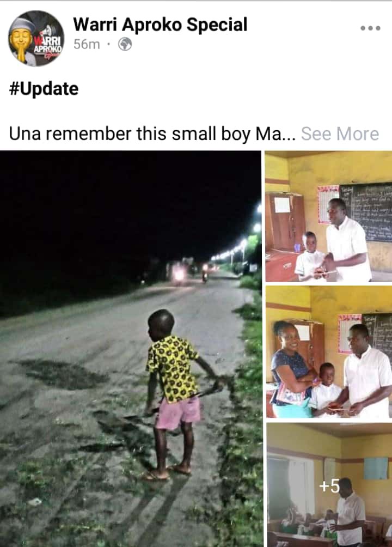Click the blackboard in the top classroom photo
This screenshot has width=392, height=547.
pyautogui.click(x=365, y=213)
